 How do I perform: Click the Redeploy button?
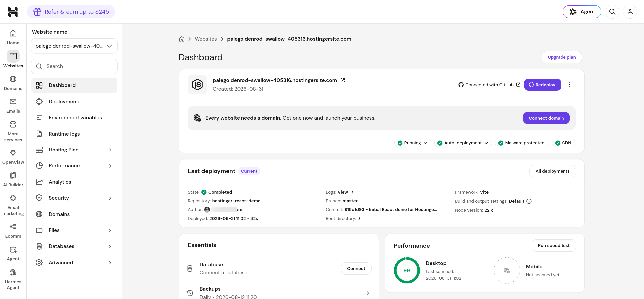[542, 85]
